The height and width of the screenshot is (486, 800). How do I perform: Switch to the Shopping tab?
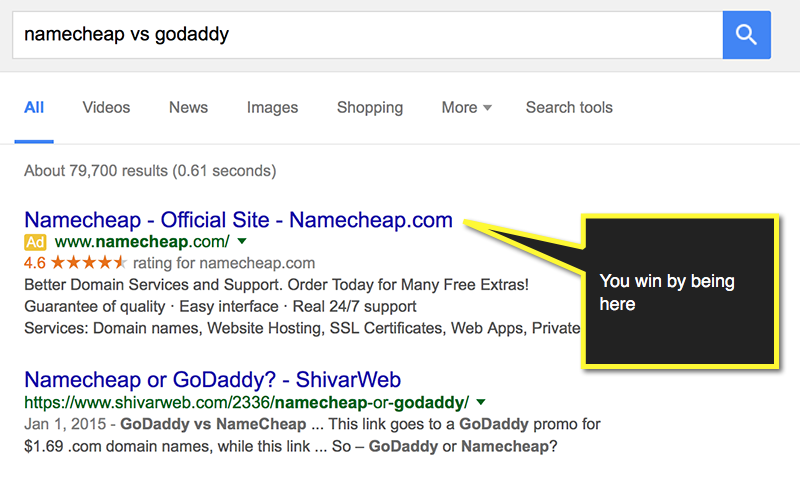[x=369, y=108]
